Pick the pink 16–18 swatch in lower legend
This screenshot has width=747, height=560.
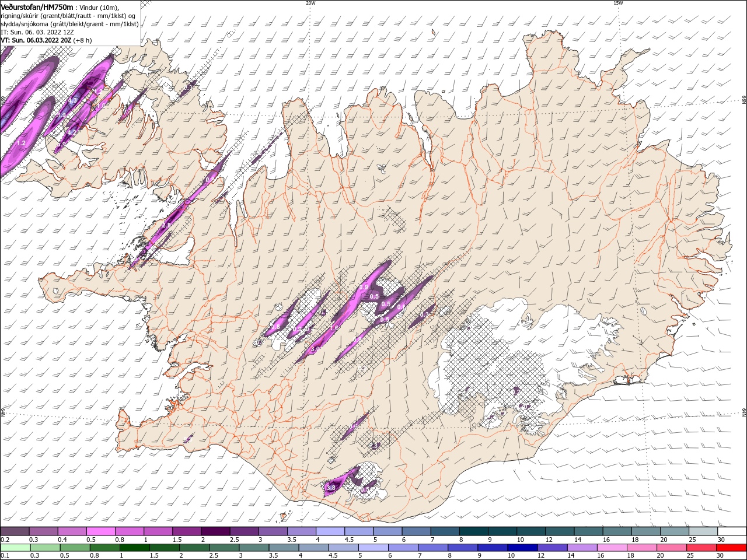coord(611,548)
